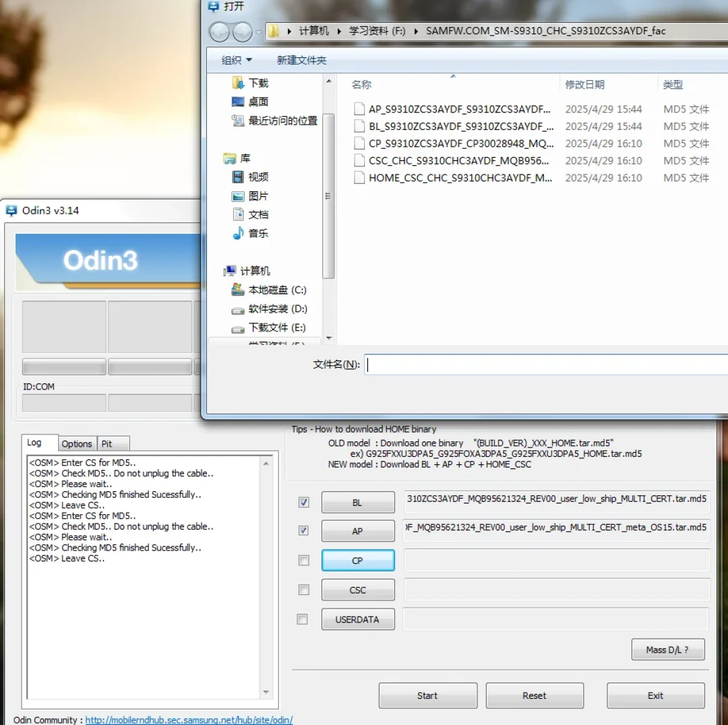Click 新建文件夹 in the toolbar
Viewport: 728px width, 725px height.
pos(302,61)
